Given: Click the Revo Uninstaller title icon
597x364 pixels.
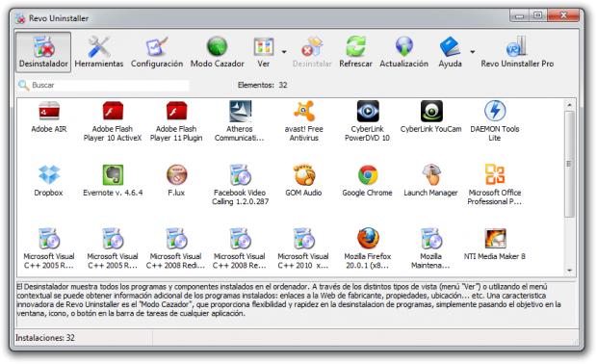Looking at the screenshot, I should click(x=20, y=18).
